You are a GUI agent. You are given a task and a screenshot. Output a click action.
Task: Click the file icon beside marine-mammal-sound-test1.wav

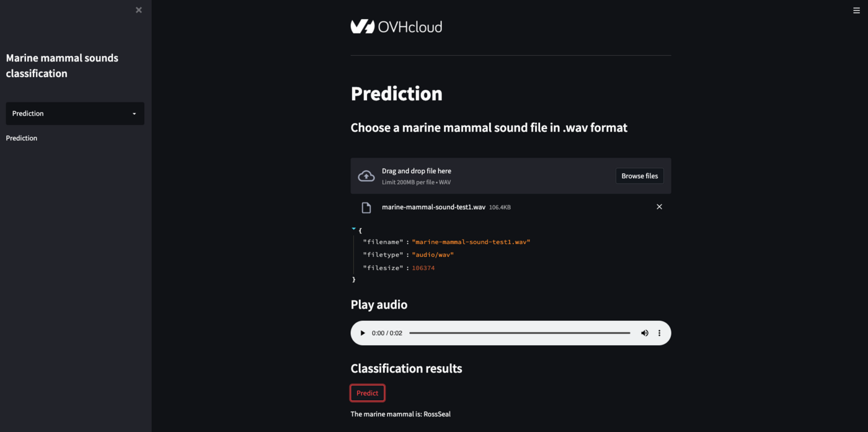tap(366, 207)
